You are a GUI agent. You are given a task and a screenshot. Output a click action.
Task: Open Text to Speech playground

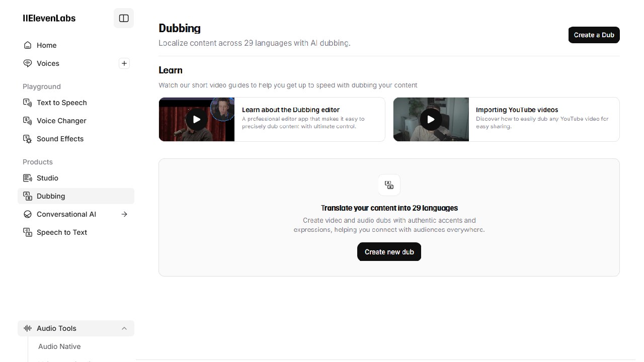tap(76, 103)
